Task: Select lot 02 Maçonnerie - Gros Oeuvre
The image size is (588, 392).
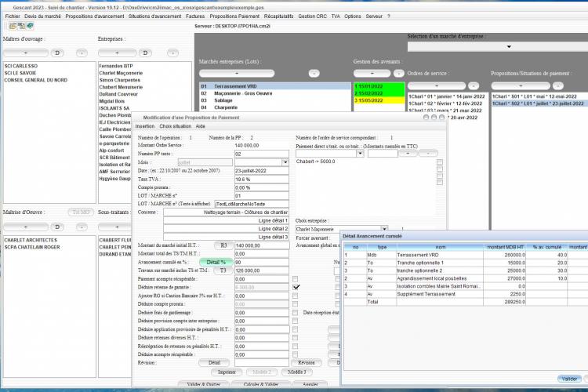Action: [x=275, y=93]
